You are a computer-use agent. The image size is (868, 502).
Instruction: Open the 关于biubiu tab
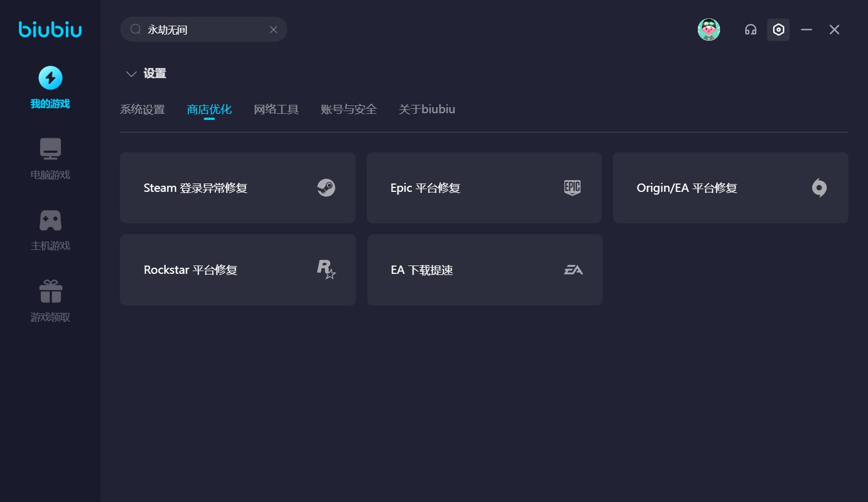coord(427,109)
